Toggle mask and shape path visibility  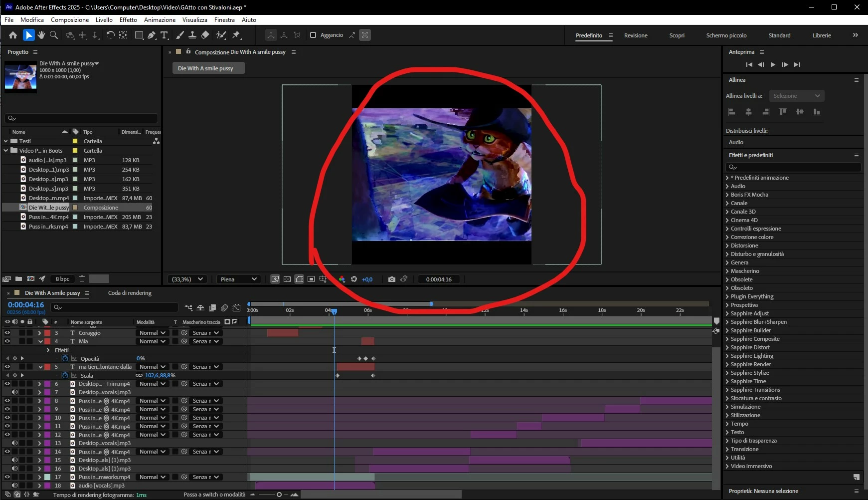[299, 279]
